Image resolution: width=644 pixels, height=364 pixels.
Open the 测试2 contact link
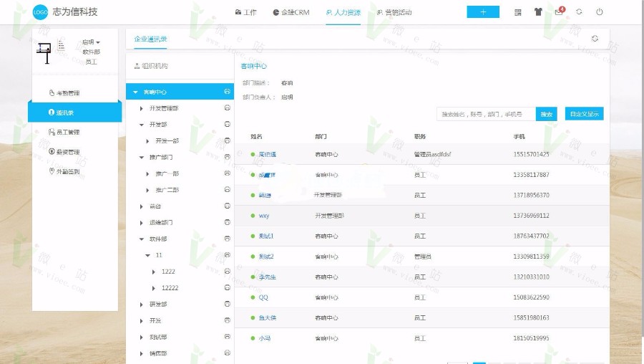click(265, 257)
